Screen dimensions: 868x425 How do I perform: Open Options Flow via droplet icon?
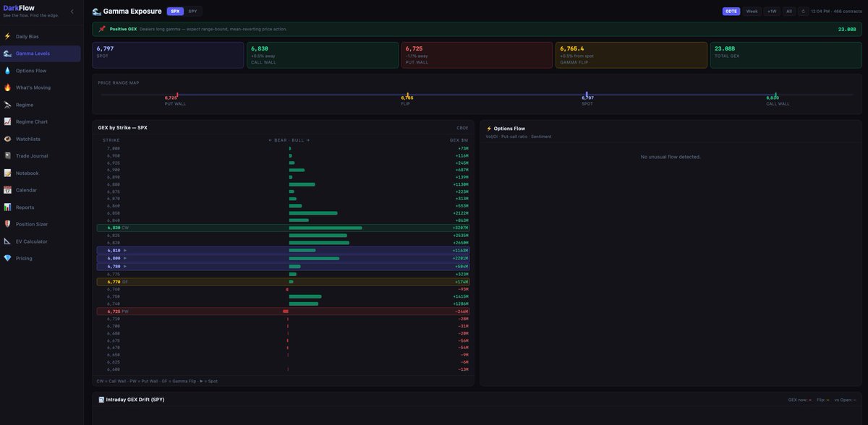[7, 71]
